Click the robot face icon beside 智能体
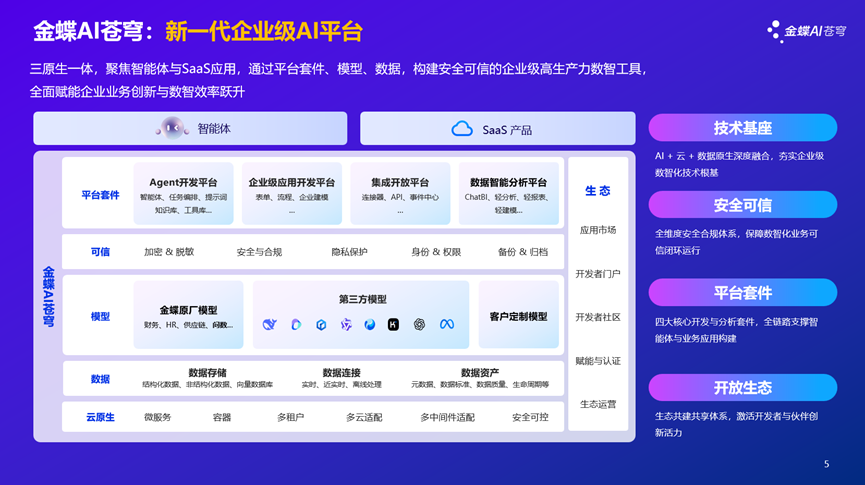Screen dimensions: 865x485 (172, 128)
